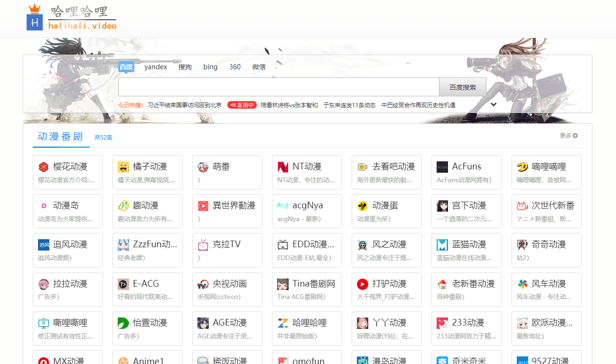Click the 宫下动漫 avatar icon
This screenshot has height=364, width=616.
tap(442, 206)
